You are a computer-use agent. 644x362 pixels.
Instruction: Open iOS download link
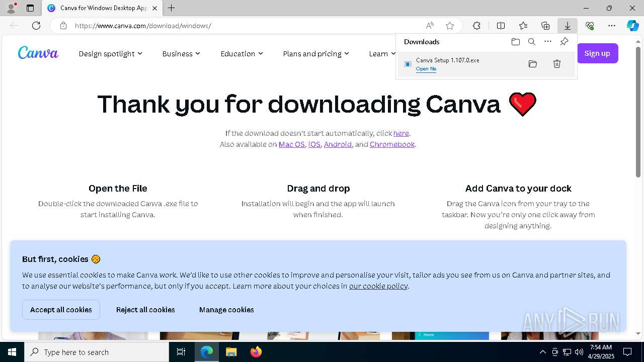click(x=314, y=144)
